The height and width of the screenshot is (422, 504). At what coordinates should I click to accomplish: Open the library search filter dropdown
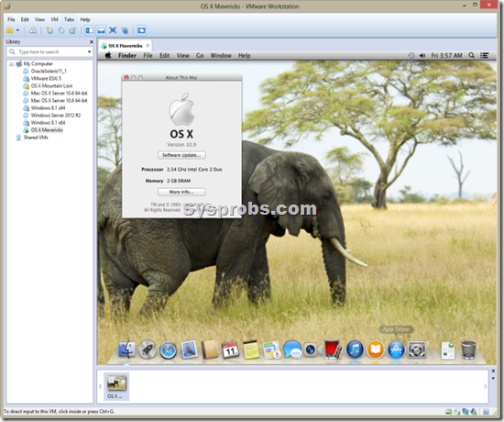click(90, 51)
